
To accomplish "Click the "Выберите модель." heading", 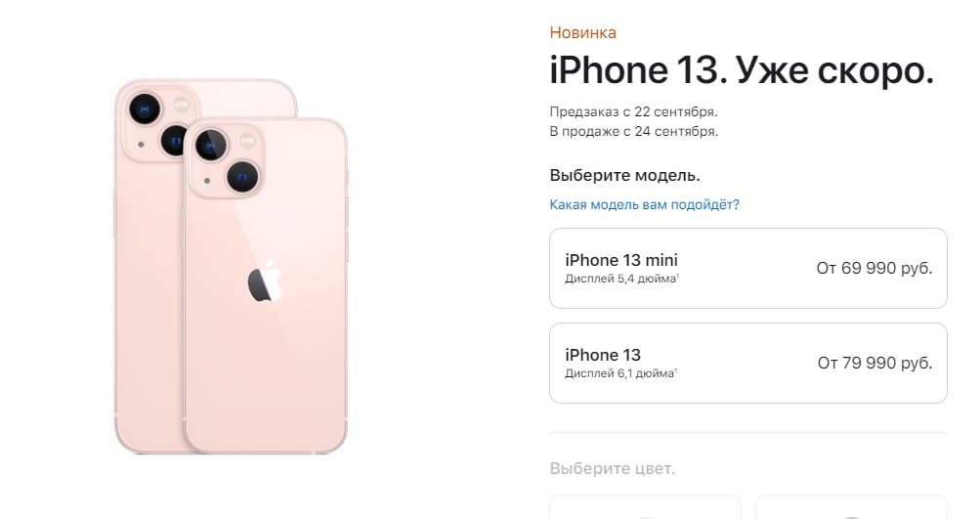I will [625, 175].
